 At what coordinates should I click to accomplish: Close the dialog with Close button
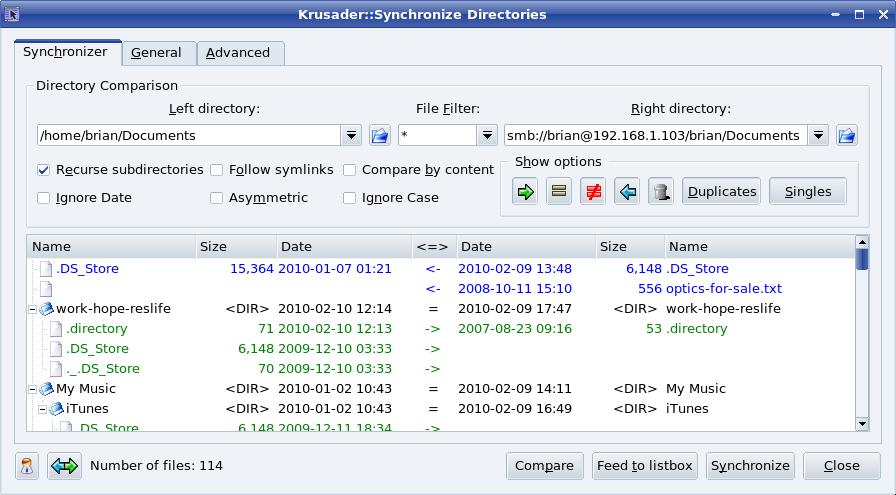(842, 466)
